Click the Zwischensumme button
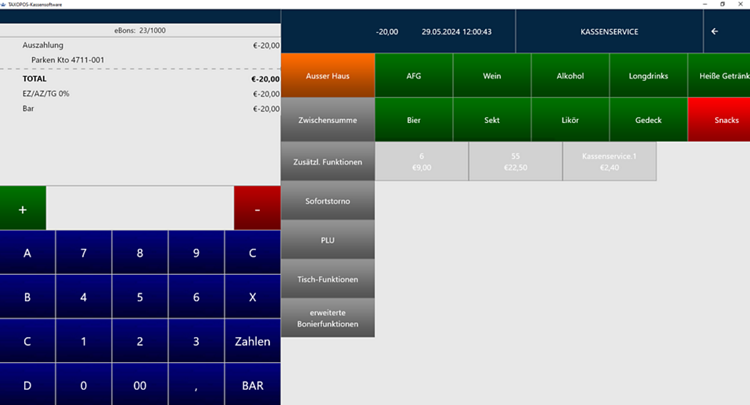Image resolution: width=750 pixels, height=405 pixels. click(x=328, y=120)
